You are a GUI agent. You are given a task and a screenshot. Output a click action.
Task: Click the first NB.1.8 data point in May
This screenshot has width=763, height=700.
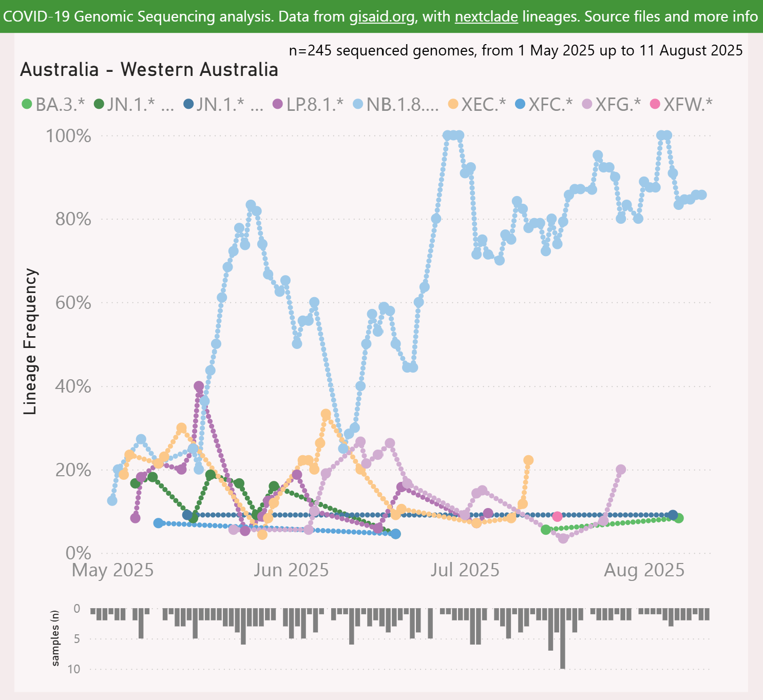click(112, 500)
